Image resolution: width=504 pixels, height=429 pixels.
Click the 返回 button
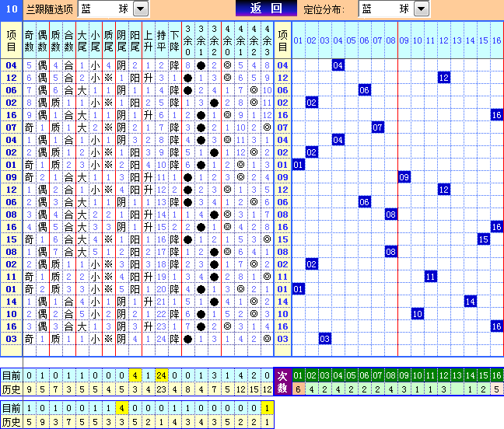266,9
